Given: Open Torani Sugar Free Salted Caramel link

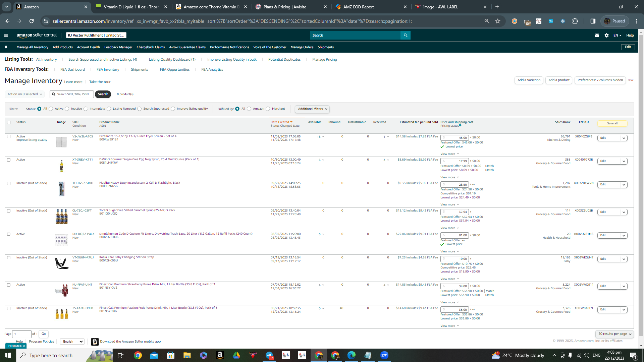Looking at the screenshot, I should point(137,210).
